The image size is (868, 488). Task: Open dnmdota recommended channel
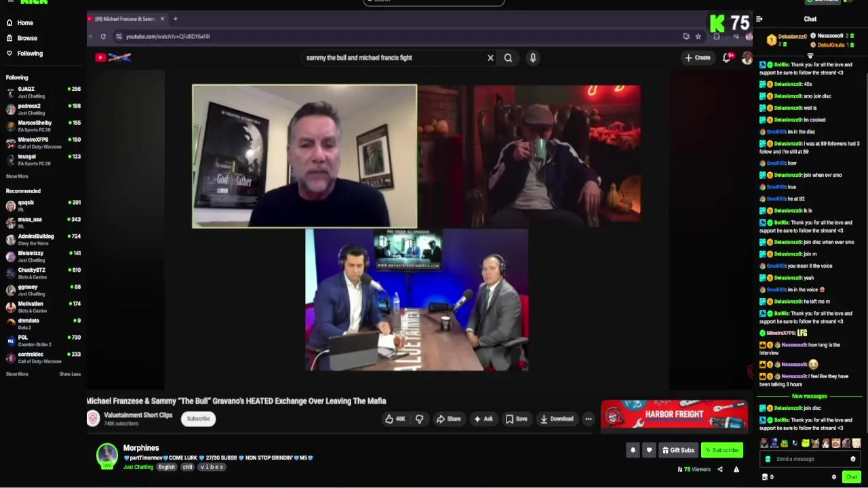(x=43, y=323)
